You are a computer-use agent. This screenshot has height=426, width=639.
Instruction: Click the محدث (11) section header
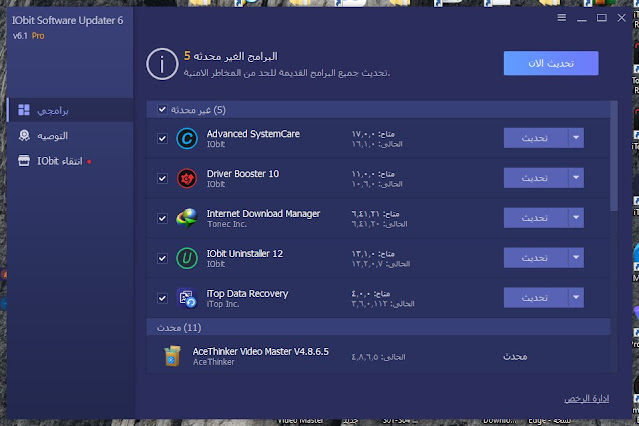click(x=378, y=327)
